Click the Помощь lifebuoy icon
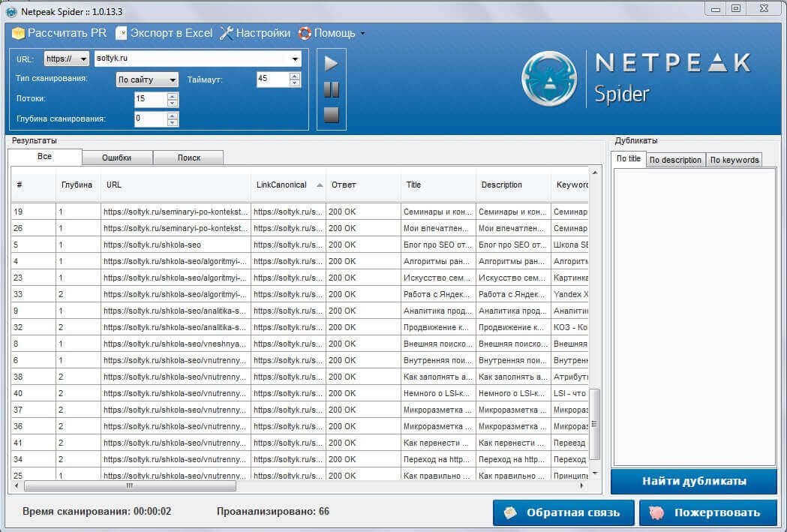 pyautogui.click(x=305, y=33)
